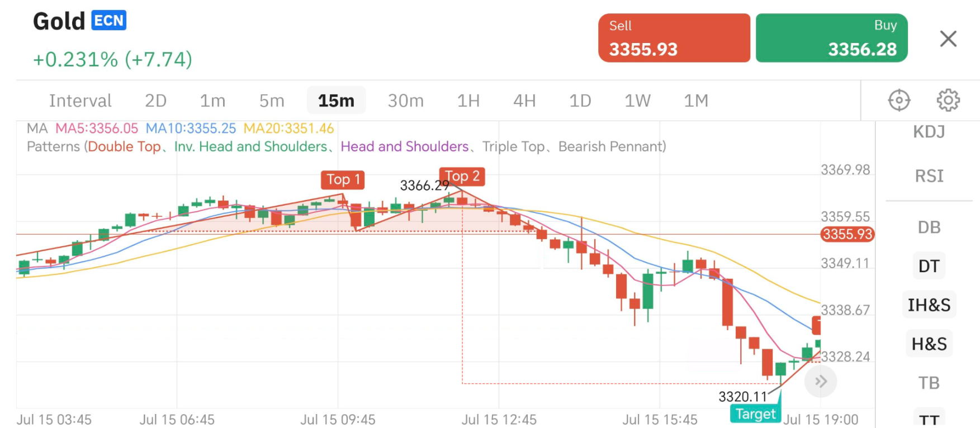Click the Sell 3355.93 button

(674, 37)
